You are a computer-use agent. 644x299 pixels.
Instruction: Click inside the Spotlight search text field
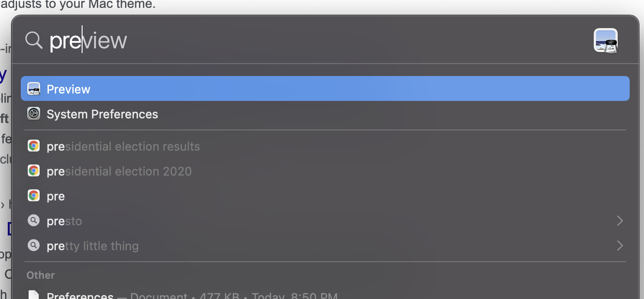click(277, 41)
